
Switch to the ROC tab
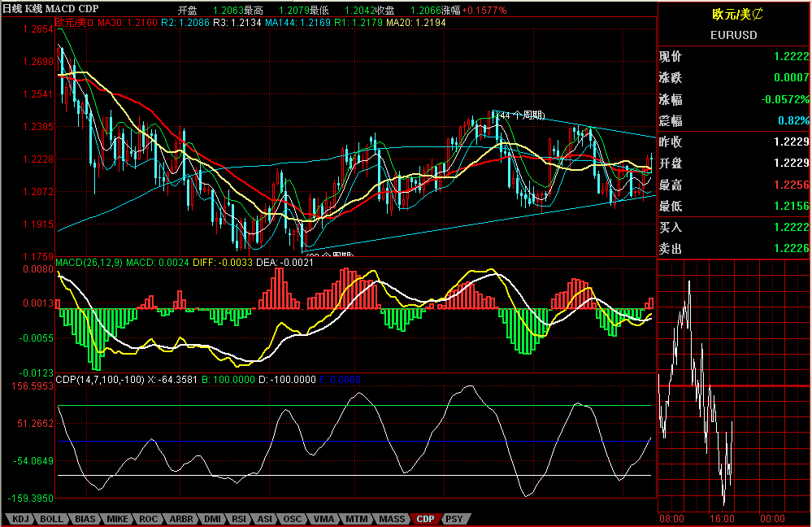(149, 519)
